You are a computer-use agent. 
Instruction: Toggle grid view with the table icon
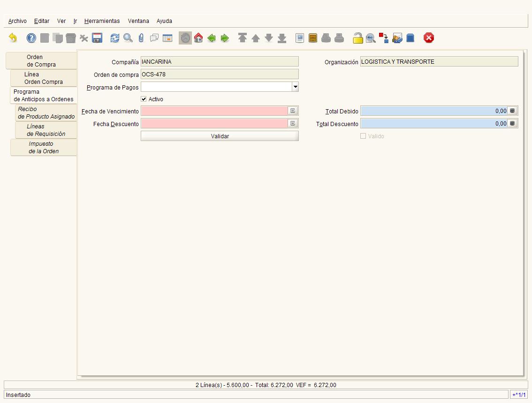point(167,37)
